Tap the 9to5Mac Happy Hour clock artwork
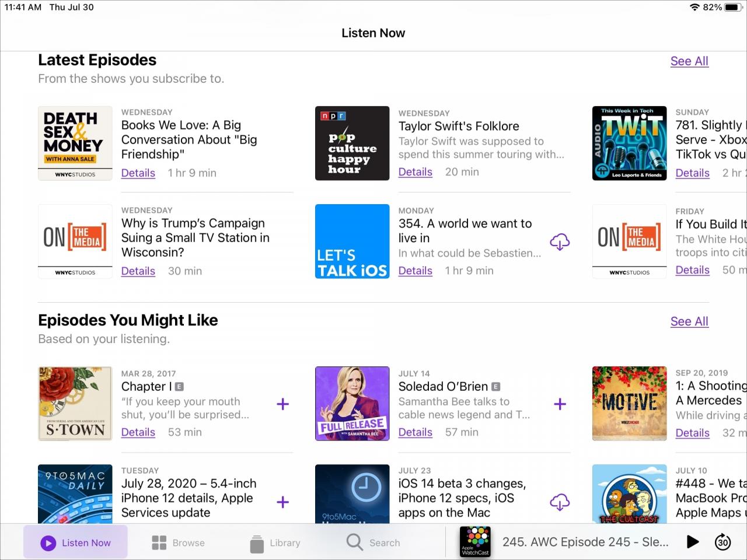 [x=352, y=494]
